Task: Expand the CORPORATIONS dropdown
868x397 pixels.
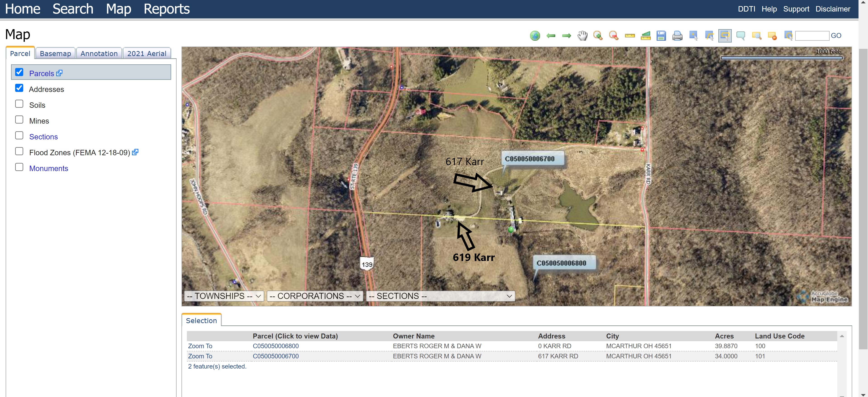Action: 314,296
